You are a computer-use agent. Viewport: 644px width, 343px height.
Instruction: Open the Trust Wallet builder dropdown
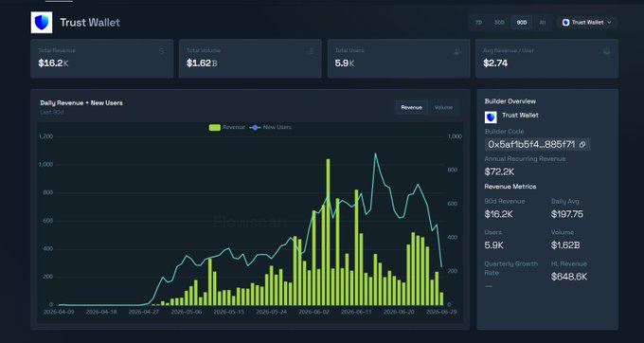tap(587, 23)
